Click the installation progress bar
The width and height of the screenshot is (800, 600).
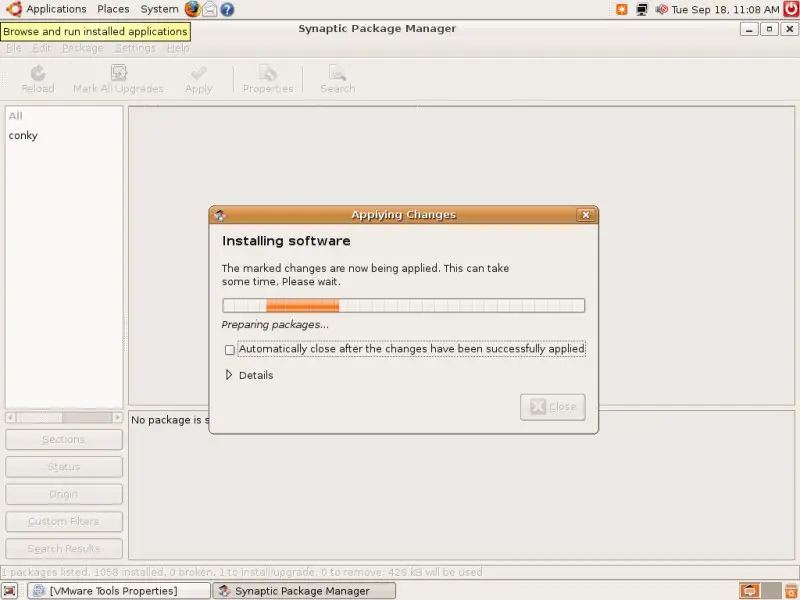(x=404, y=306)
